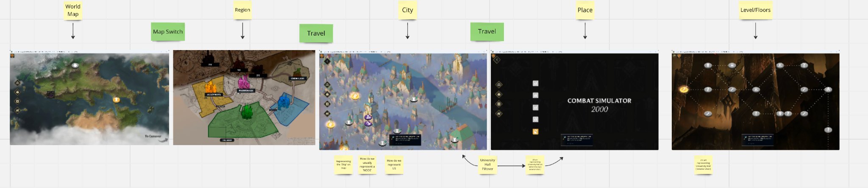Select the green district building on region map
Viewport: 868px width, 188px height.
pyautogui.click(x=247, y=111)
